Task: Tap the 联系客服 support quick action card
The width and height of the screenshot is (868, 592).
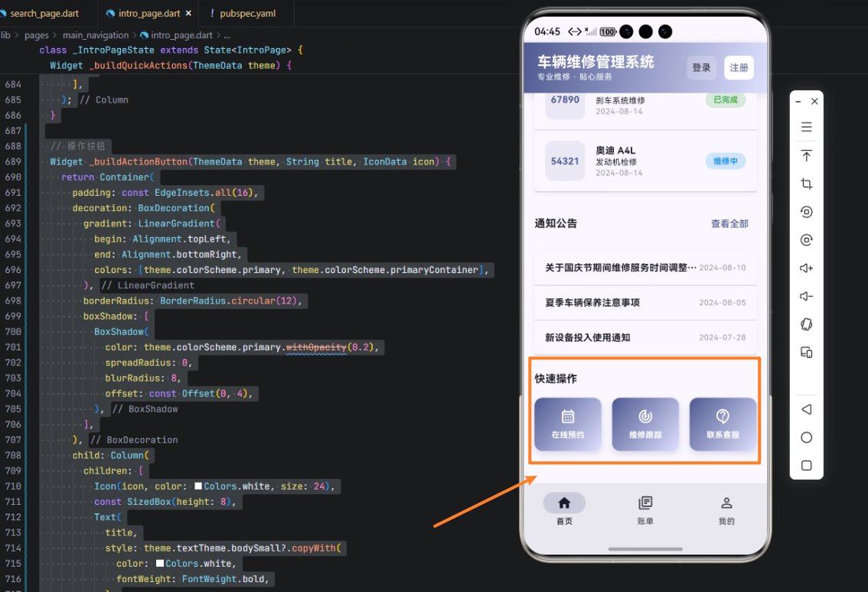Action: click(723, 424)
